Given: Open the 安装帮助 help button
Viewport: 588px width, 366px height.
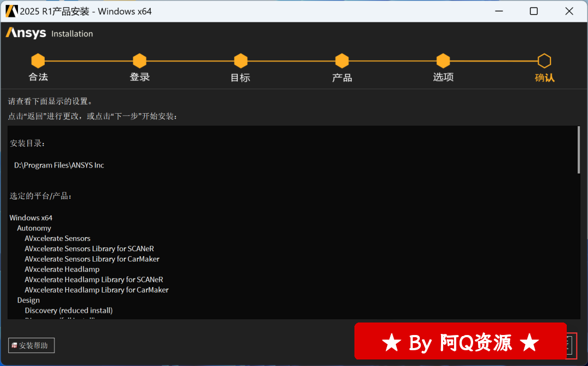Looking at the screenshot, I should point(32,345).
